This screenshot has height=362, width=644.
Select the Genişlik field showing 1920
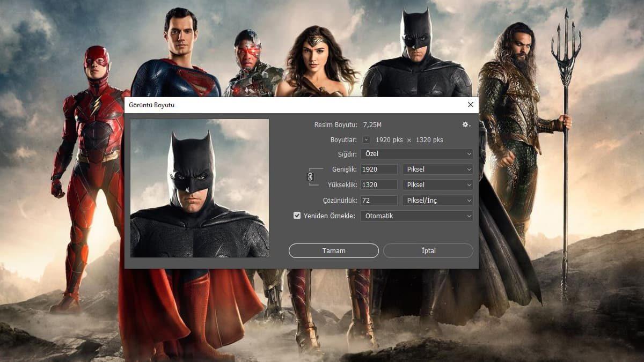(x=378, y=169)
